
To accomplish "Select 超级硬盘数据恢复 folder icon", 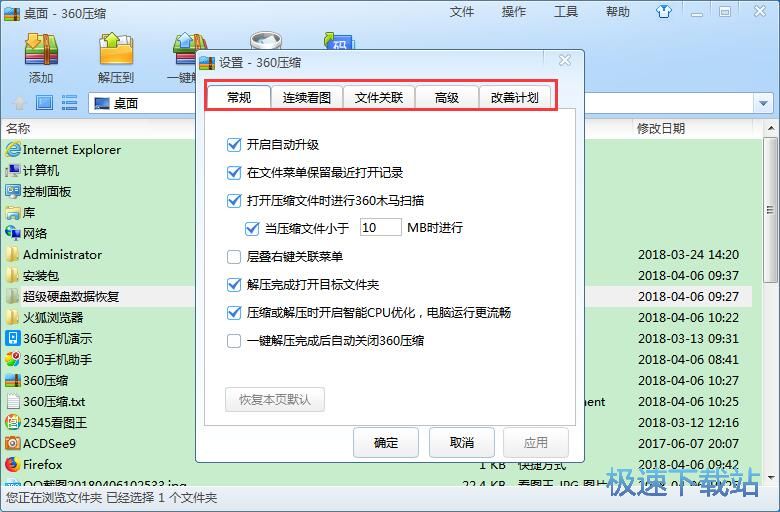I will (13, 297).
